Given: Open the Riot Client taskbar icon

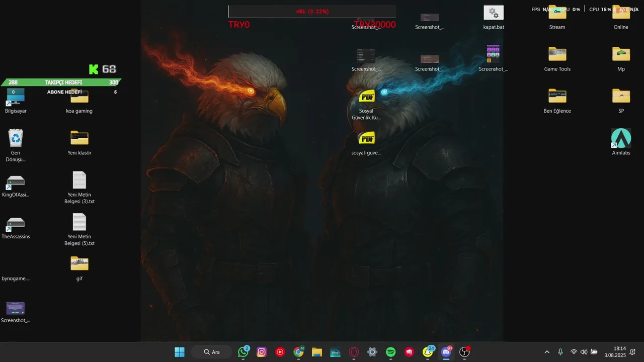Looking at the screenshot, I should pos(410,352).
